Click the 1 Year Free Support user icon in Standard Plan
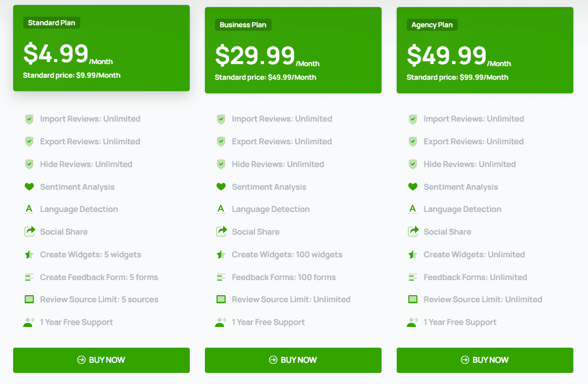Viewport: 588px width, 384px height. pyautogui.click(x=29, y=322)
